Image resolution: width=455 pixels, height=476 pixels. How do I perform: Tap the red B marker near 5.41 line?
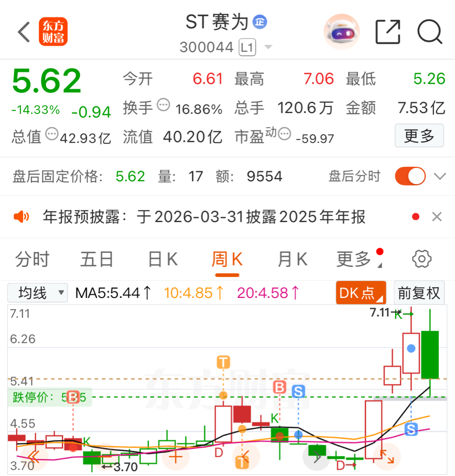(x=280, y=387)
